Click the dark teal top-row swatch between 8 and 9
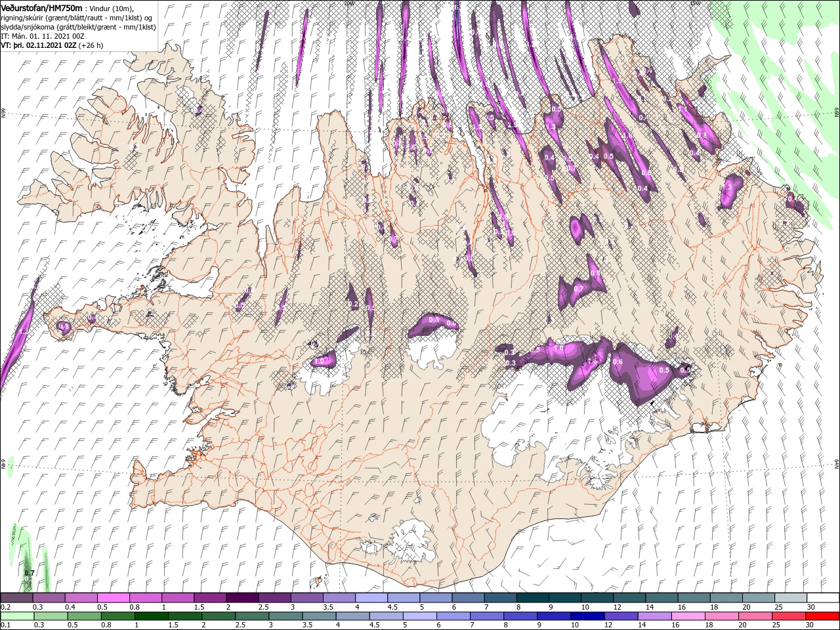 point(532,598)
